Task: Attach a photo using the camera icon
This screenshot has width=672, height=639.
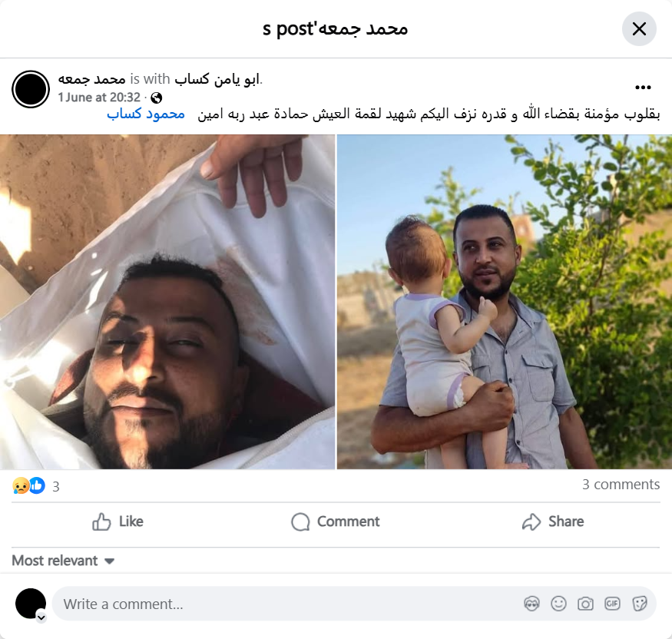Action: (585, 604)
